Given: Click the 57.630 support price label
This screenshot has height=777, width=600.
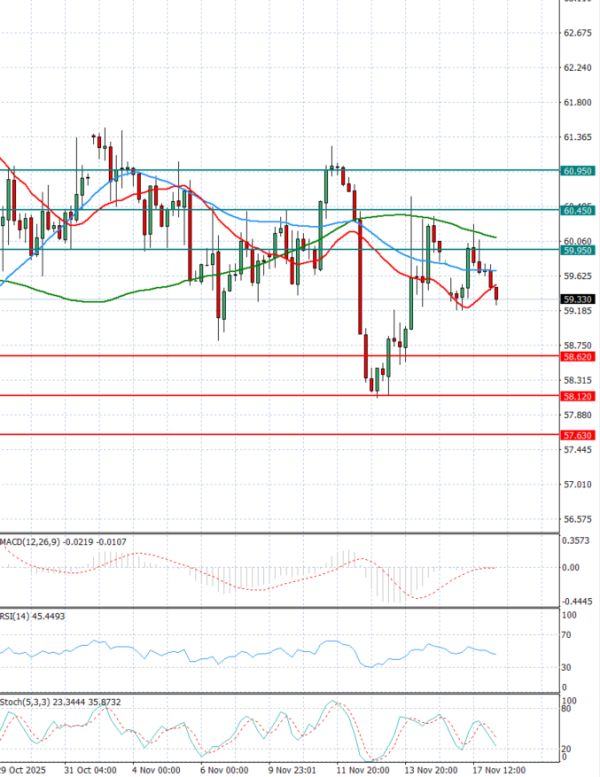Looking at the screenshot, I should [x=578, y=435].
